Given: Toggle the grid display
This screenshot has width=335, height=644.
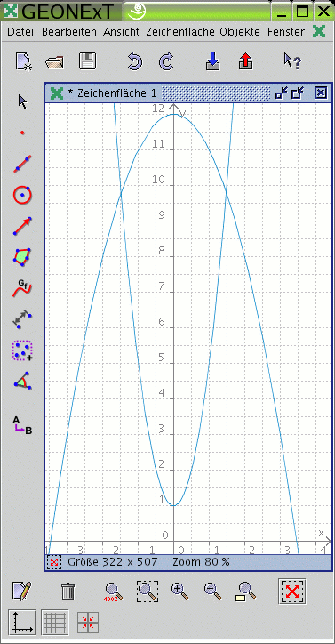Looking at the screenshot, I should coord(55,623).
